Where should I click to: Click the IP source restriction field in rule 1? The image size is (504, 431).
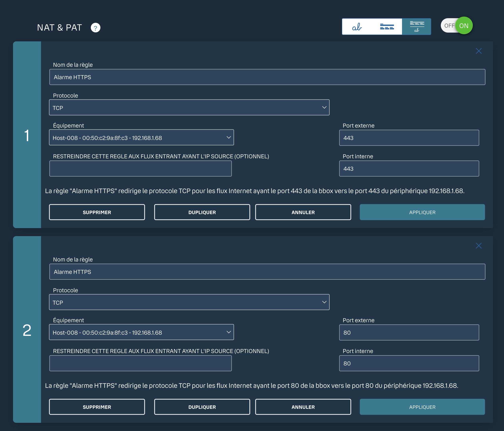(140, 169)
